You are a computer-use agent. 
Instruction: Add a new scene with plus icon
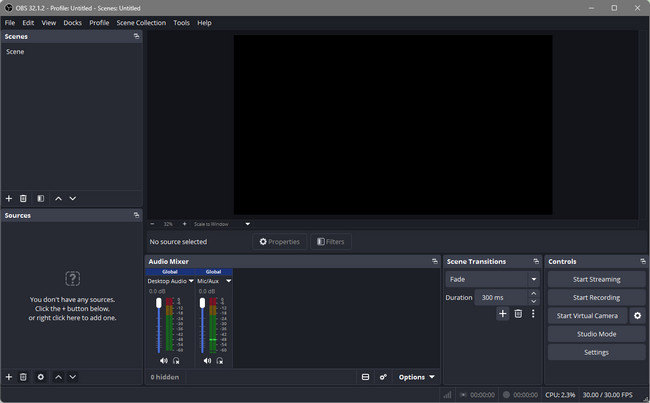pyautogui.click(x=9, y=199)
